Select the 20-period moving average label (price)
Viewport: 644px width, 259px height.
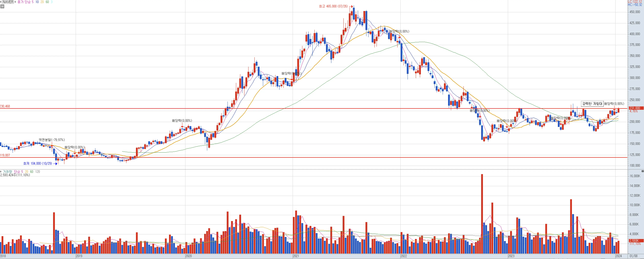[42, 2]
